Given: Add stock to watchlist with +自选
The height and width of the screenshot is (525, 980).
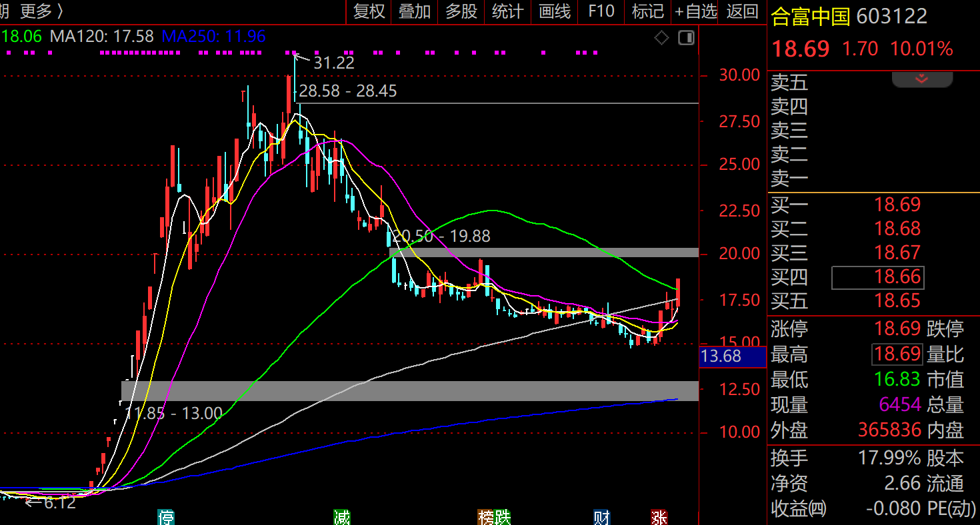Looking at the screenshot, I should (695, 11).
